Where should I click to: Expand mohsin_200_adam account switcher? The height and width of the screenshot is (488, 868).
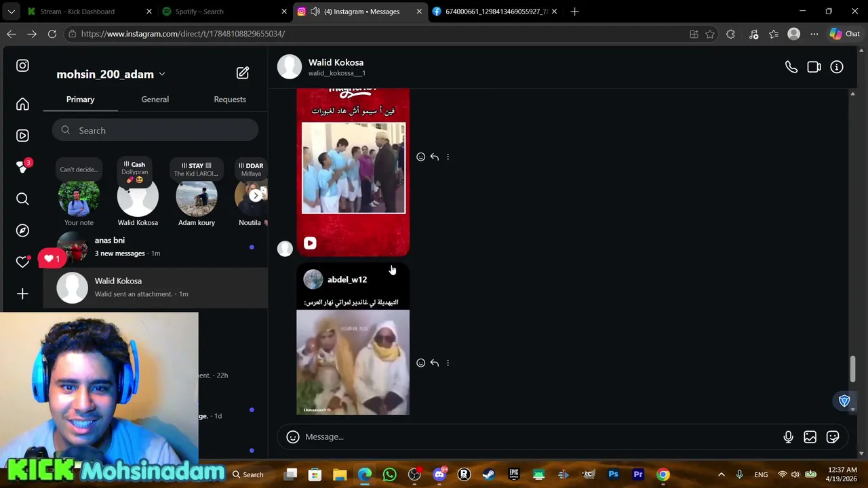[x=161, y=74]
